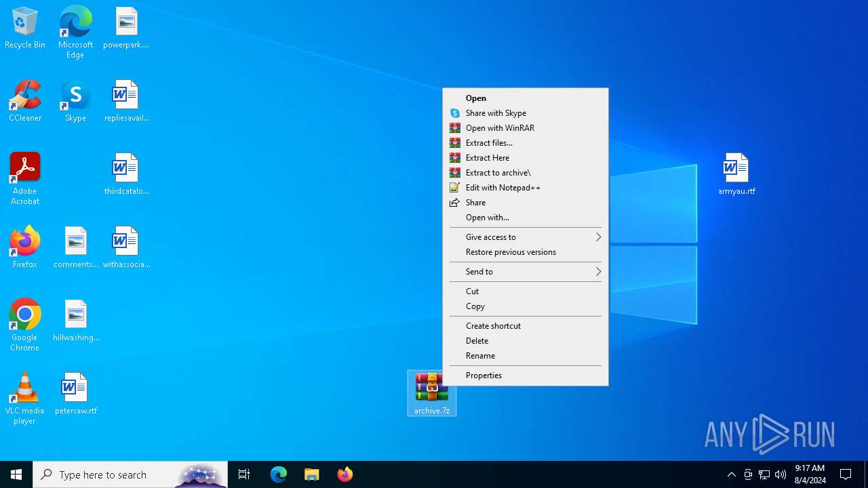Choose Restore previous versions
Image resolution: width=868 pixels, height=488 pixels.
(x=526, y=252)
